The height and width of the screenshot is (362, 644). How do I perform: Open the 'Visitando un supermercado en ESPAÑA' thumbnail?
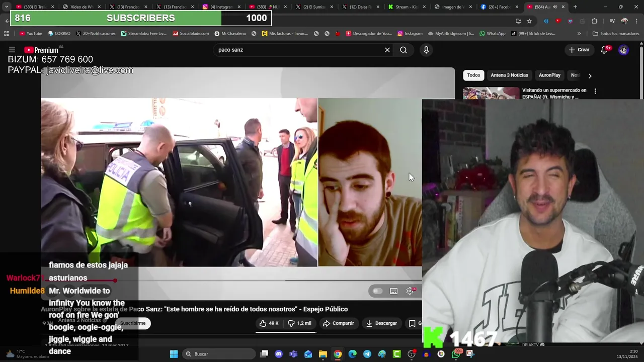point(491,93)
